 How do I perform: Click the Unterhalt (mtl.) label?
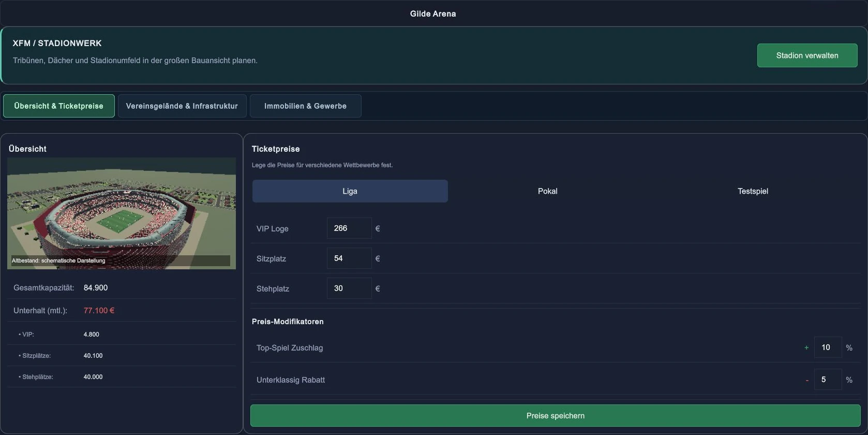click(40, 311)
